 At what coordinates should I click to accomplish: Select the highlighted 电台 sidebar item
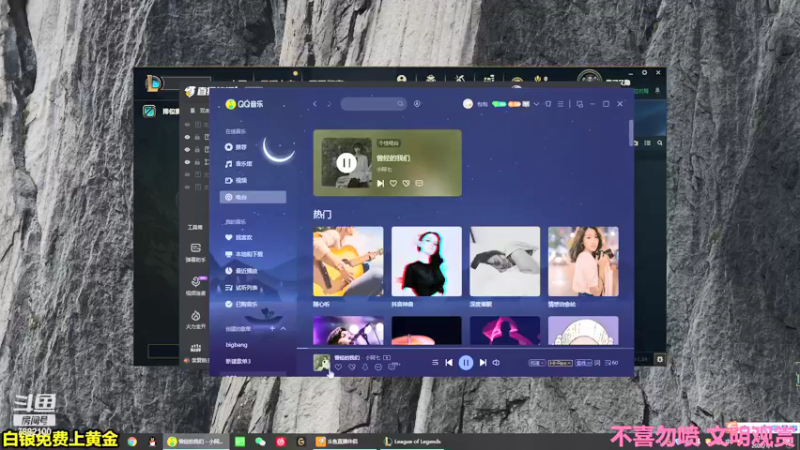[x=253, y=197]
